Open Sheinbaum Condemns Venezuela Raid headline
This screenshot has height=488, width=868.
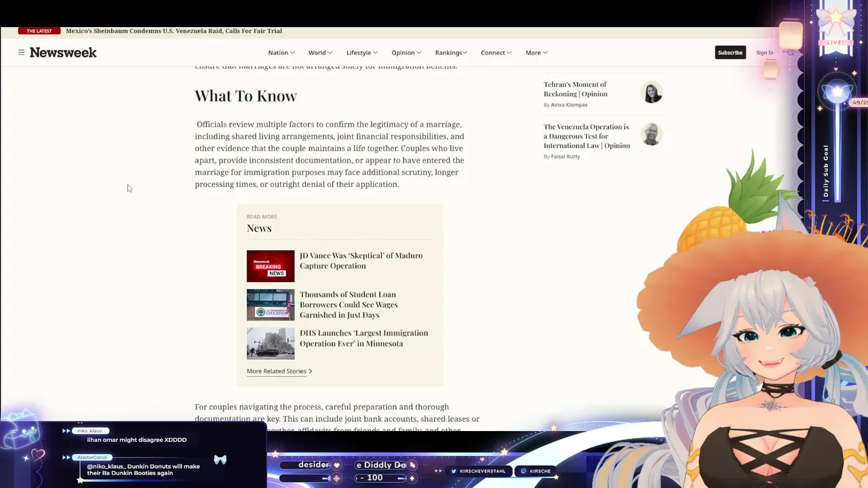(x=174, y=31)
